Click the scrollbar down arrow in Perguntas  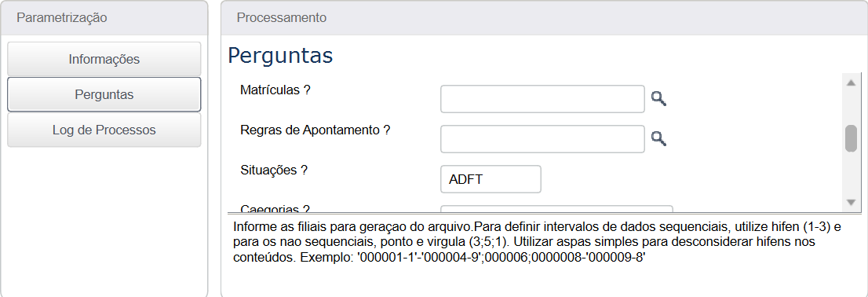(x=851, y=202)
